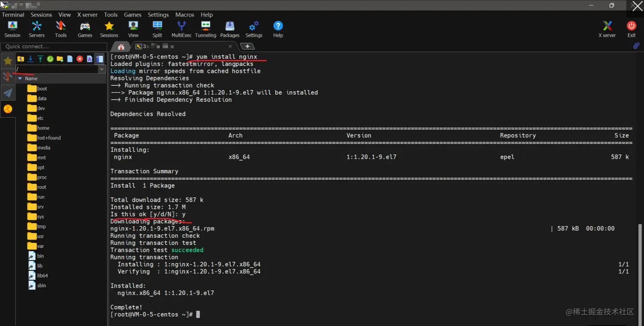Screen dimensions: 644x326
Task: Open the Sftp orange globe sidebar tab
Action: click(8, 109)
